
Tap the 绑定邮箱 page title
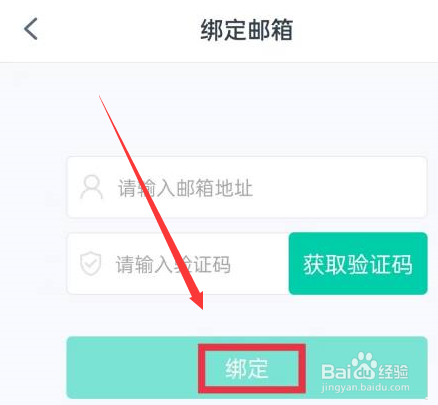tap(247, 30)
